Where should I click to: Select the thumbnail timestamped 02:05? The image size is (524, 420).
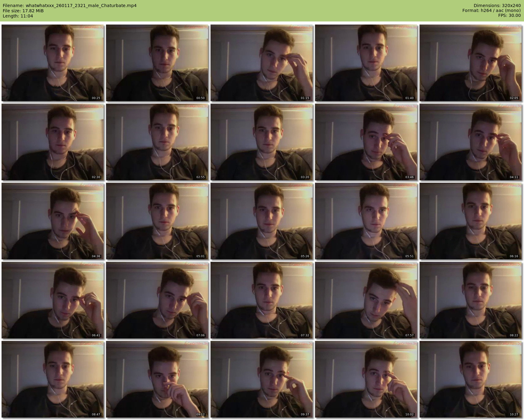click(470, 63)
